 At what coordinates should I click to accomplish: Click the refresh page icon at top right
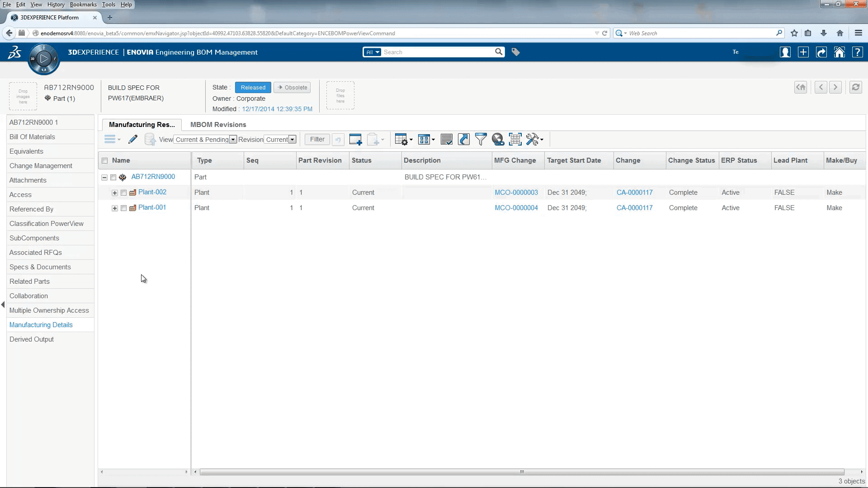(x=856, y=87)
